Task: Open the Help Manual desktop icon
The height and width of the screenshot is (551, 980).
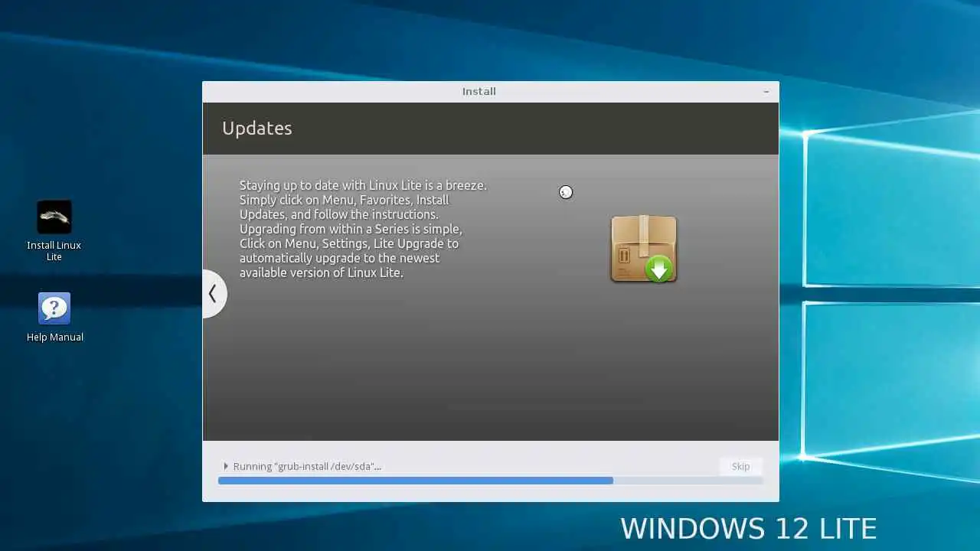Action: 54,308
